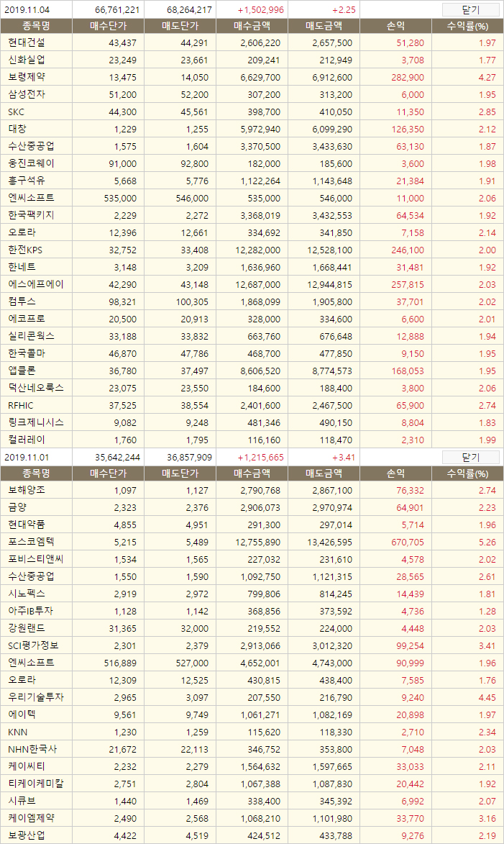Click the 닫기 button for 2019.11.01
The image size is (504, 844).
471,458
